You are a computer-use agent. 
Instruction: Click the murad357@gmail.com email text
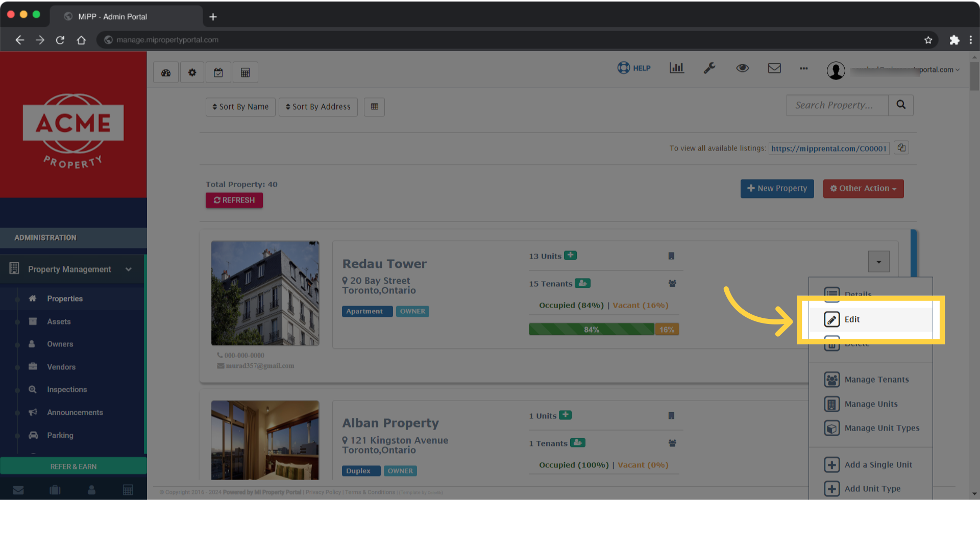point(260,366)
